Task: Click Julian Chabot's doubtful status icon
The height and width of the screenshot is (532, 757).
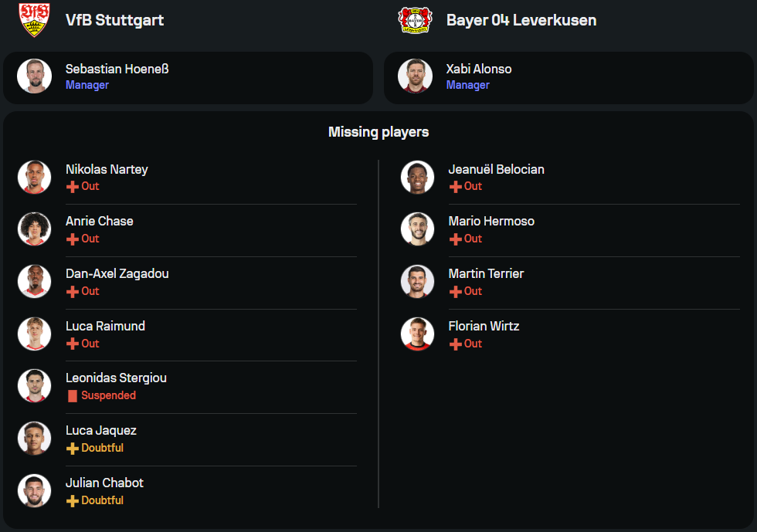Action: pyautogui.click(x=73, y=501)
